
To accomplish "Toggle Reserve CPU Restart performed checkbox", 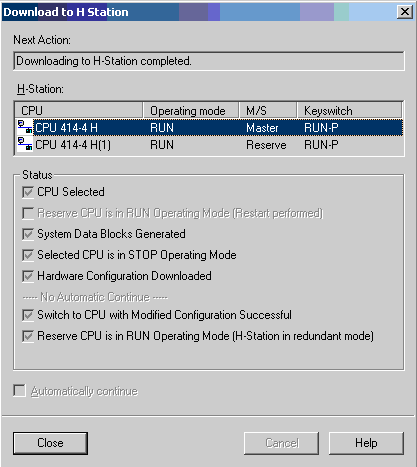I will [28, 213].
